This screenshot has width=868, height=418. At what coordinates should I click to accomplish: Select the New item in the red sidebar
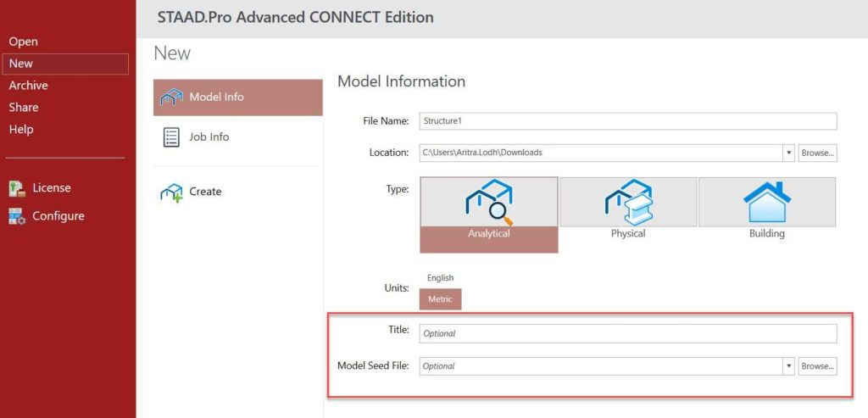tap(65, 64)
